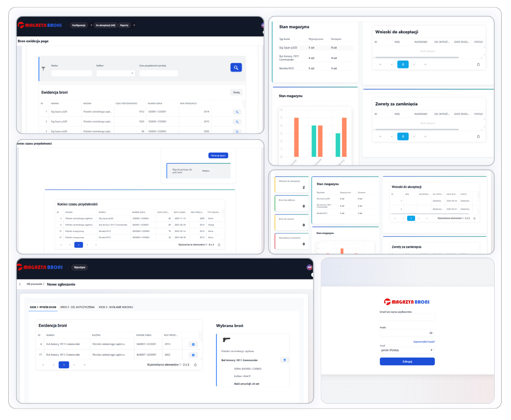Click the Czas przydatności poniżej input
Viewport: 511px width, 420px height.
tap(159, 73)
